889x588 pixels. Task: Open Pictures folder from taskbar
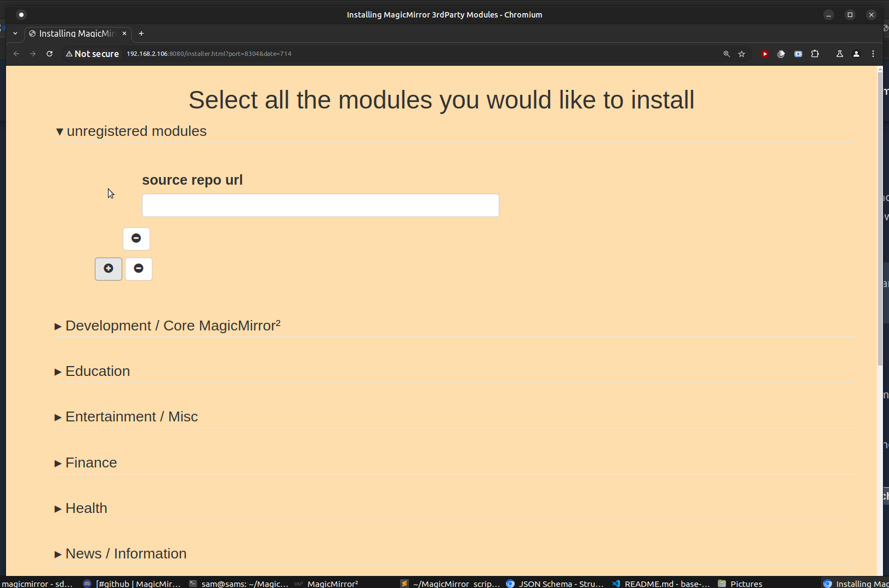pos(740,584)
